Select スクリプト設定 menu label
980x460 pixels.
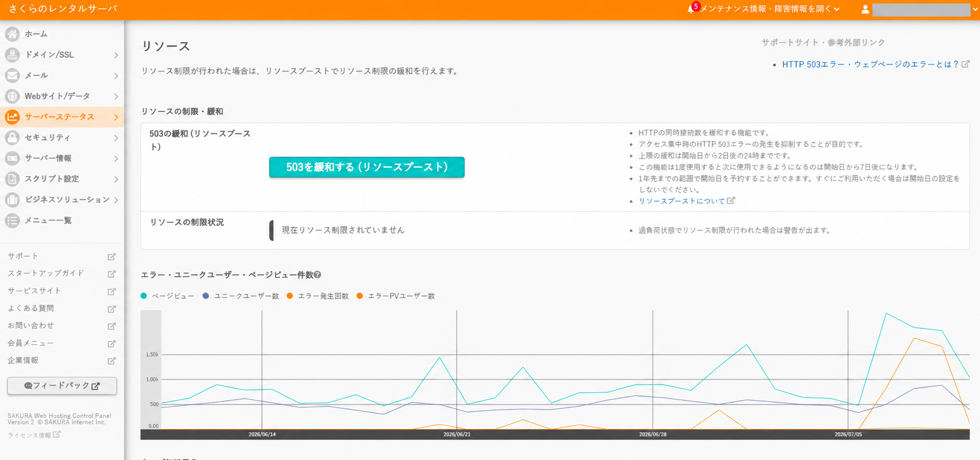(52, 179)
